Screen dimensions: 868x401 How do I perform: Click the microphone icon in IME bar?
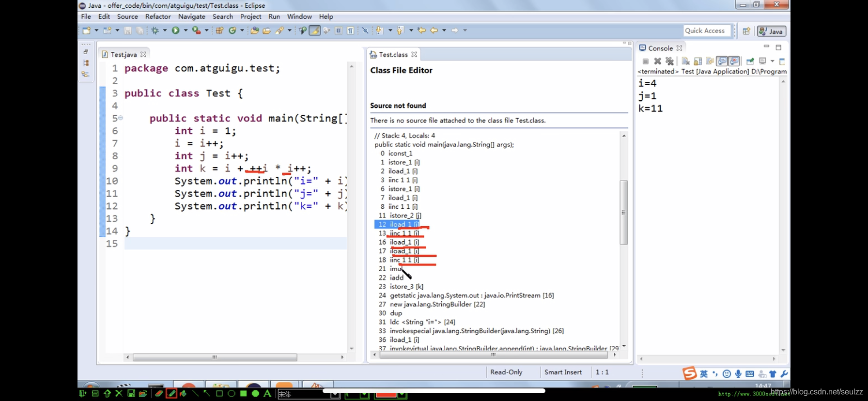click(738, 373)
